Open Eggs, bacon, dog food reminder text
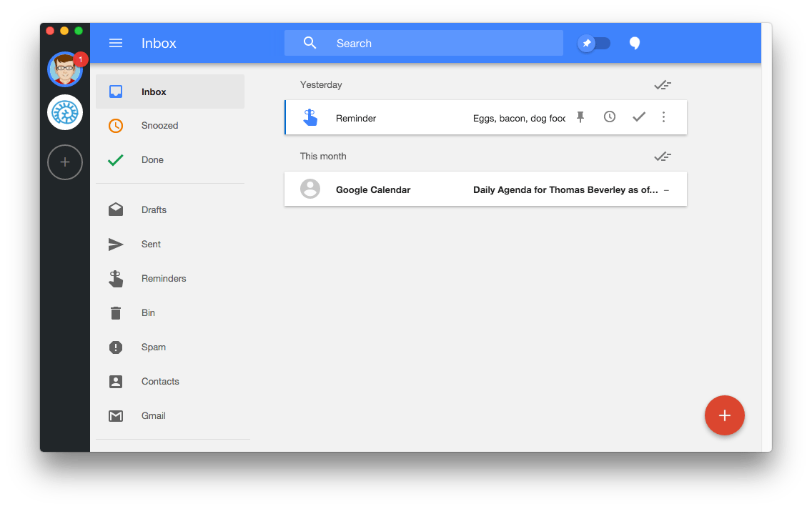This screenshot has height=509, width=812. click(x=519, y=119)
